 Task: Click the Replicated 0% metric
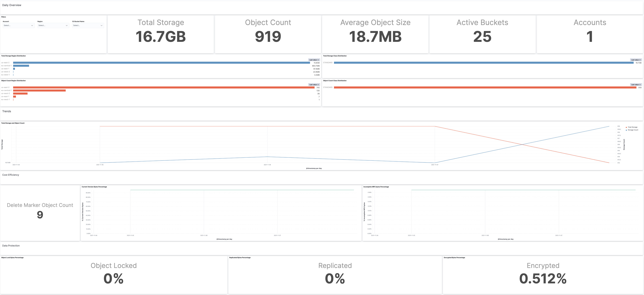pos(335,278)
